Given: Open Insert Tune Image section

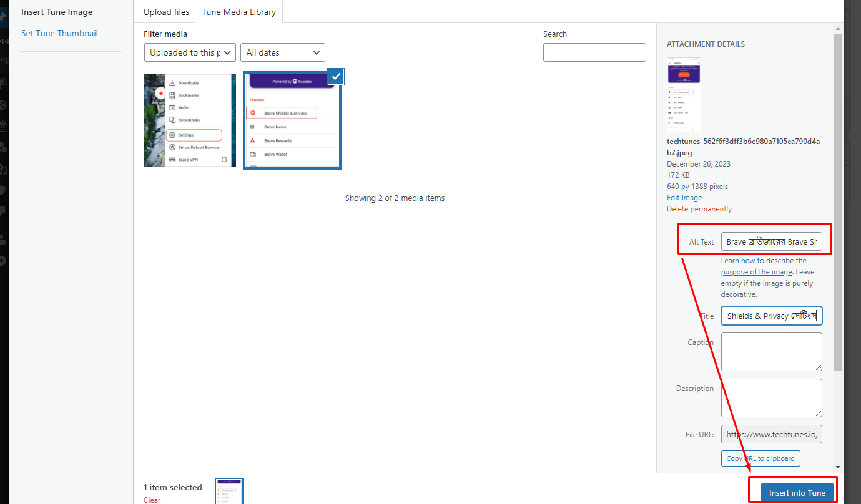Looking at the screenshot, I should tap(57, 12).
